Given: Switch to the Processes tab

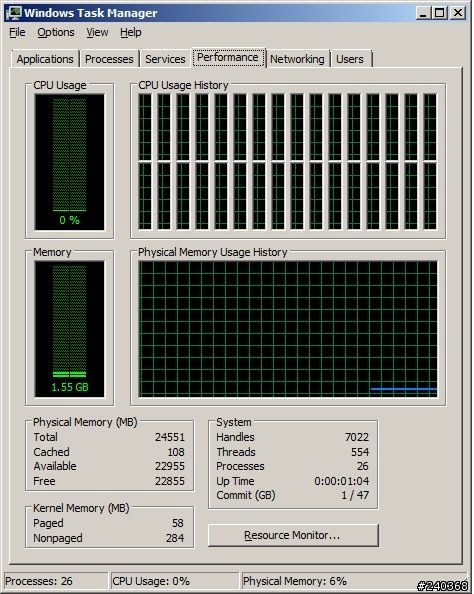Looking at the screenshot, I should tap(109, 59).
